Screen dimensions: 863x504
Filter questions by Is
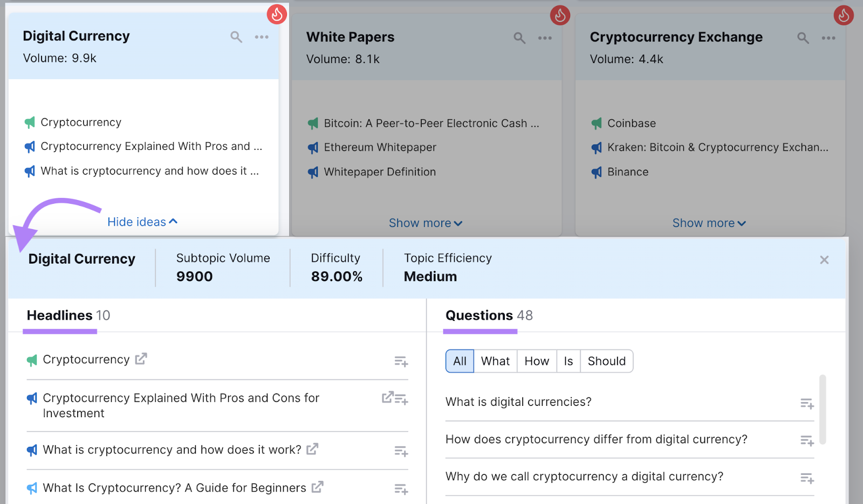569,361
